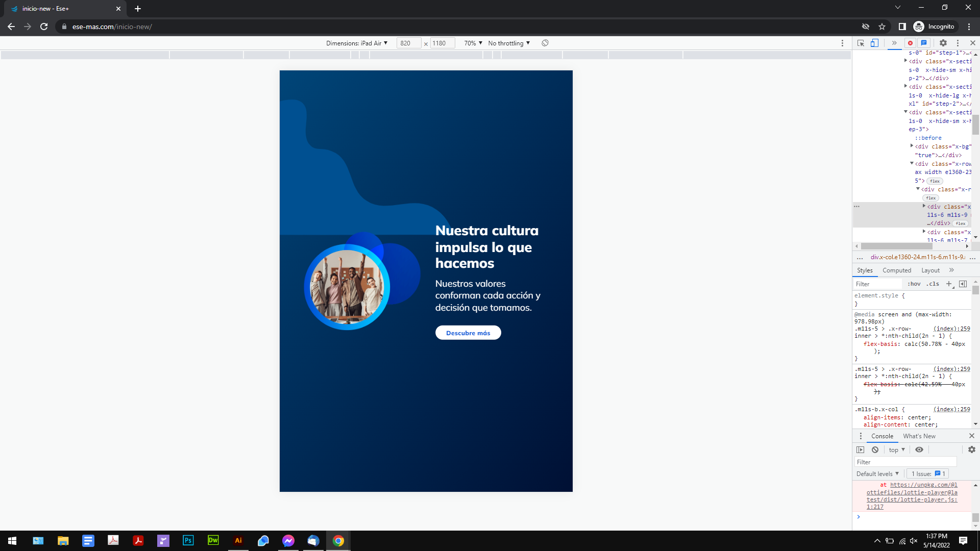Expand the div with id step-2
The height and width of the screenshot is (551, 980).
905,86
